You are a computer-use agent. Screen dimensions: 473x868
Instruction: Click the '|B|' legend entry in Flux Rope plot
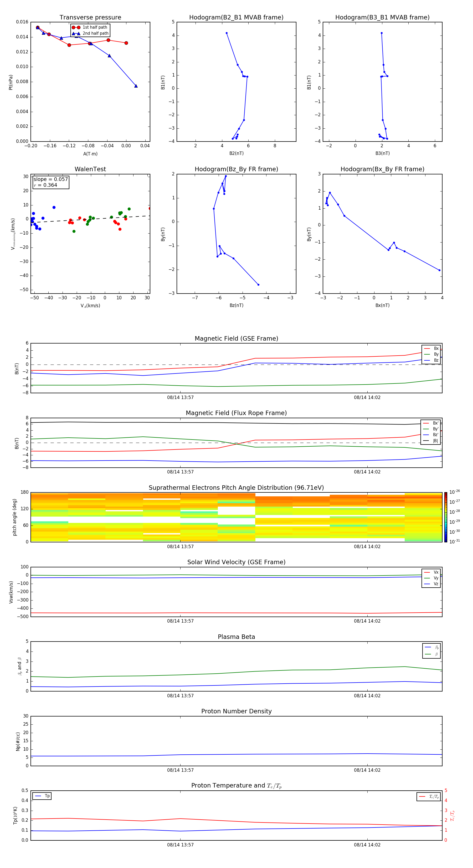pos(431,441)
